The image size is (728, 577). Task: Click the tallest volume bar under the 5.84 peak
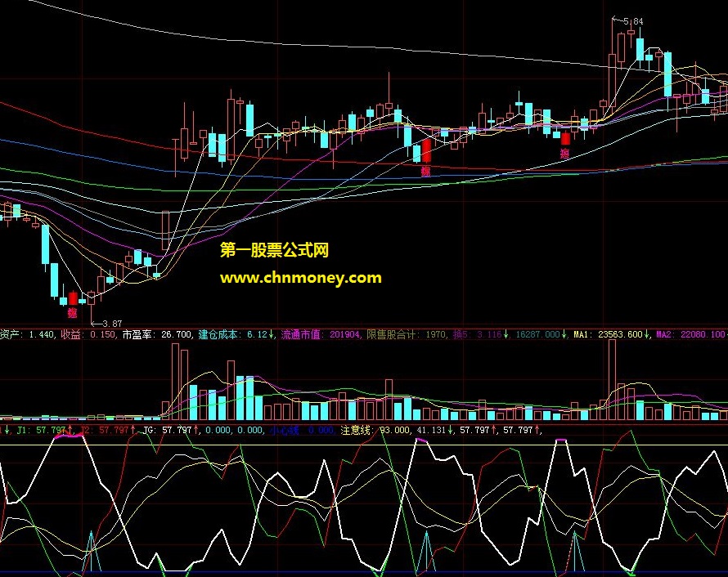613,379
